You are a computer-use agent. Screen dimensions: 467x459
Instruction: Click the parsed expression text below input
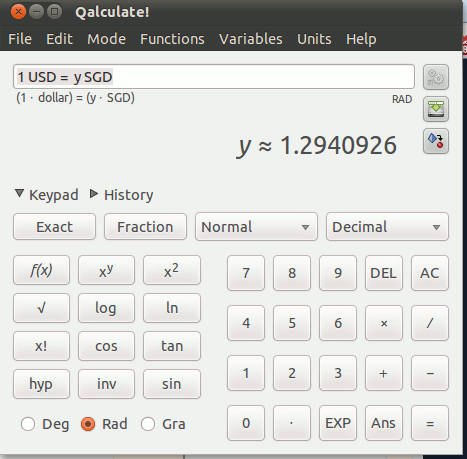pos(75,98)
